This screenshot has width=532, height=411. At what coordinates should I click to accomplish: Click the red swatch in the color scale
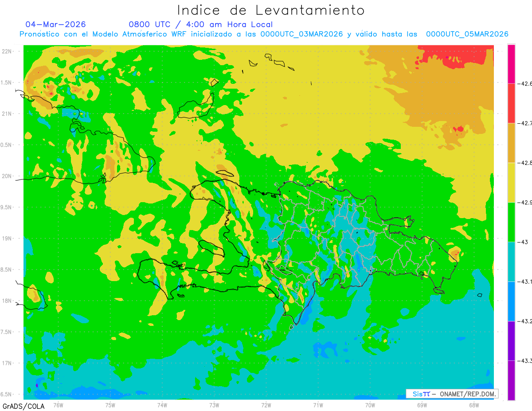pyautogui.click(x=511, y=103)
